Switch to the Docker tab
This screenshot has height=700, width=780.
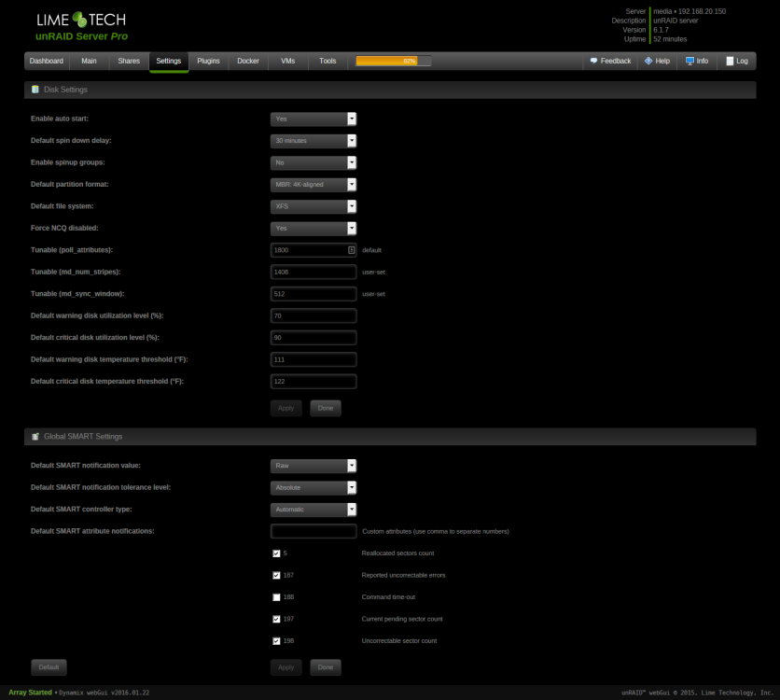point(248,61)
